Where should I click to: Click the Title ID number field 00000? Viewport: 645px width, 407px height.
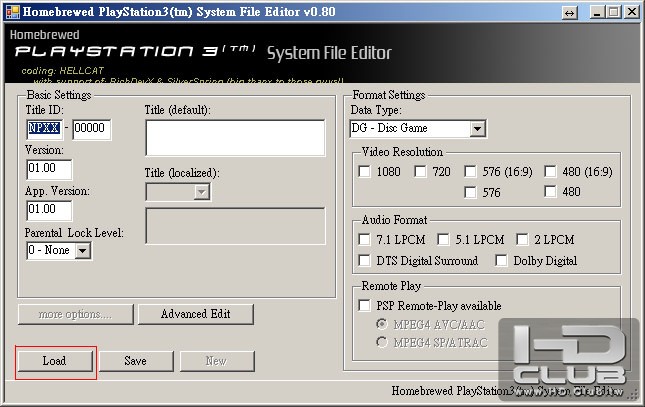pyautogui.click(x=91, y=129)
